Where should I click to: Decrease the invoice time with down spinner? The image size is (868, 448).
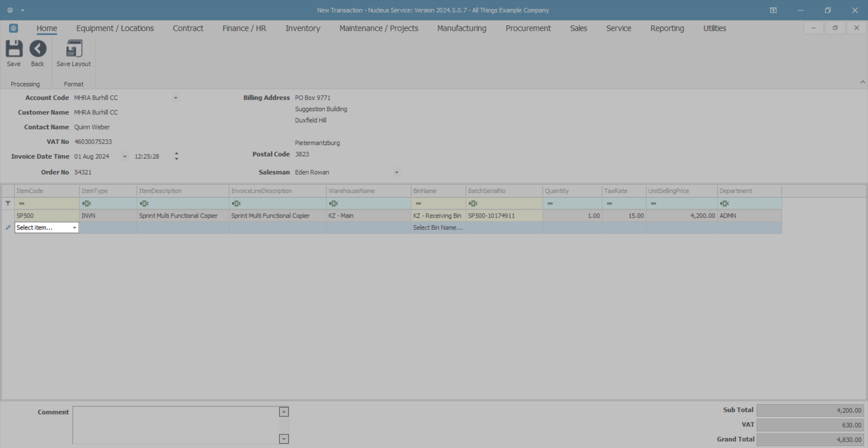[176, 159]
